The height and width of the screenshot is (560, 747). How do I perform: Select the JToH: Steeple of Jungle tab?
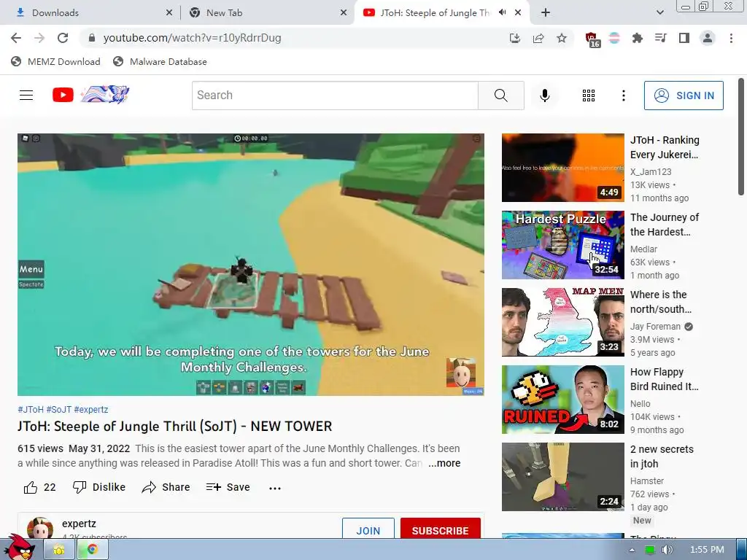pos(436,13)
